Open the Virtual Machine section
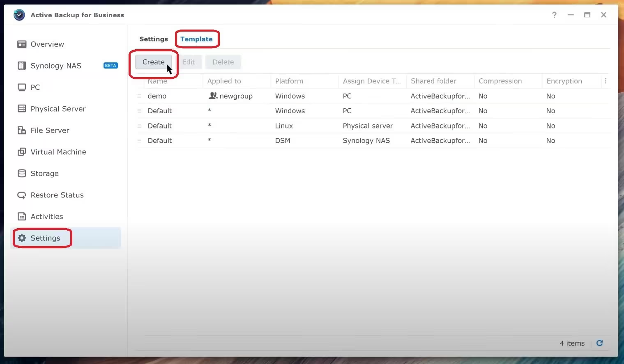The width and height of the screenshot is (624, 364). pos(58,152)
